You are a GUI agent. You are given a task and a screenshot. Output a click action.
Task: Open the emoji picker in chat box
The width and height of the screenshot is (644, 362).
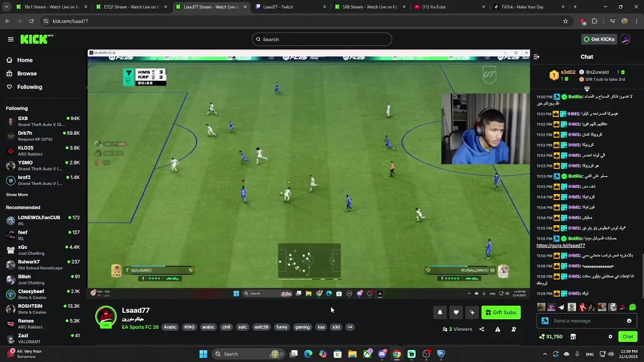coord(629,321)
